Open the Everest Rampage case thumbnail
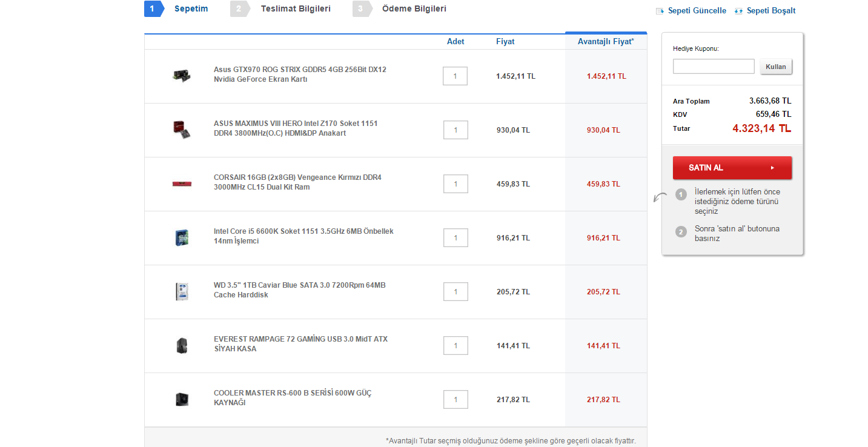The width and height of the screenshot is (868, 447). [182, 345]
